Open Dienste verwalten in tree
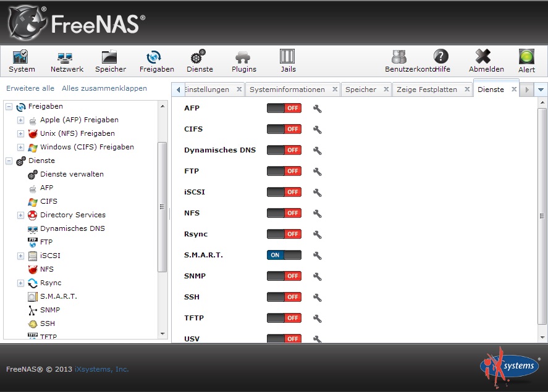 pyautogui.click(x=72, y=174)
